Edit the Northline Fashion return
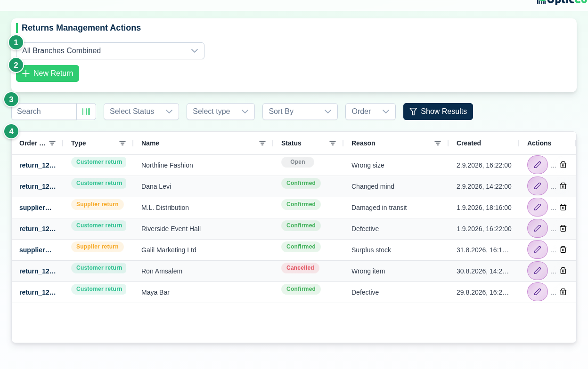 pos(537,165)
